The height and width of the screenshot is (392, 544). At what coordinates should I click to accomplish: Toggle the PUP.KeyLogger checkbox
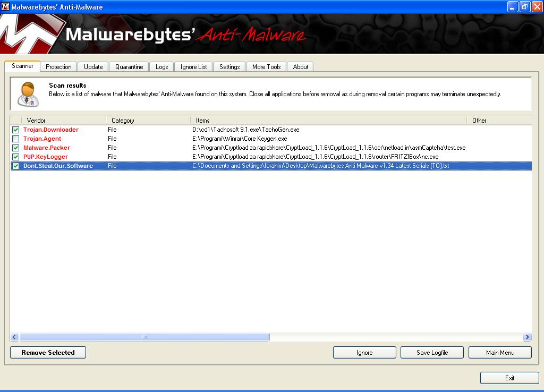(x=16, y=157)
